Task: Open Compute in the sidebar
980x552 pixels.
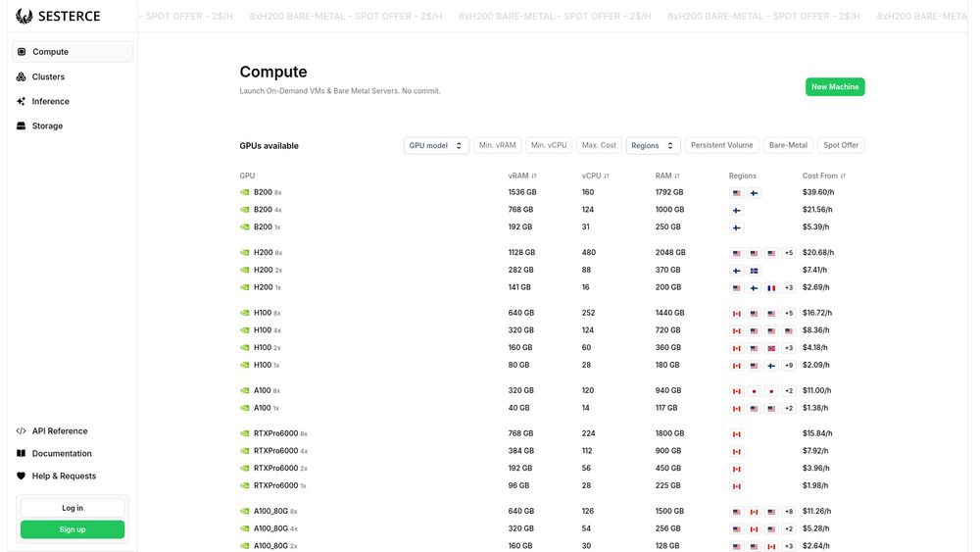Action: (x=73, y=52)
